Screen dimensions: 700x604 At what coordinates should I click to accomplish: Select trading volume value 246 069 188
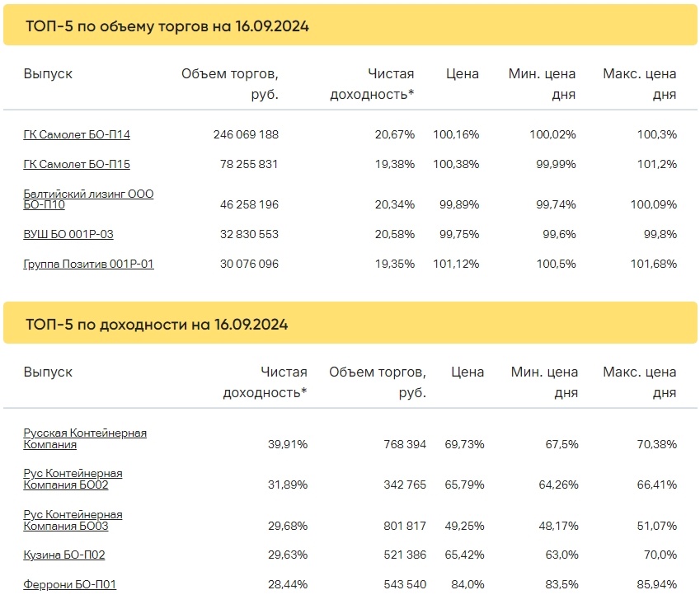click(246, 134)
